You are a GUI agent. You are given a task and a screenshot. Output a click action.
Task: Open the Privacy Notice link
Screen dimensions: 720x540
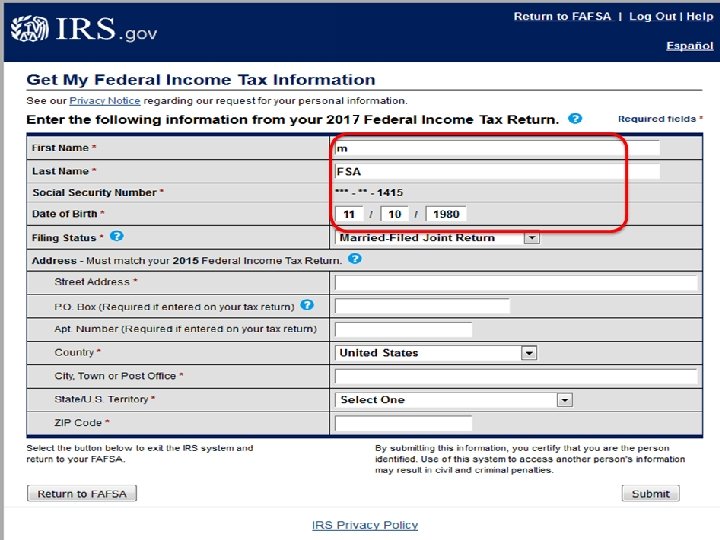click(x=105, y=101)
